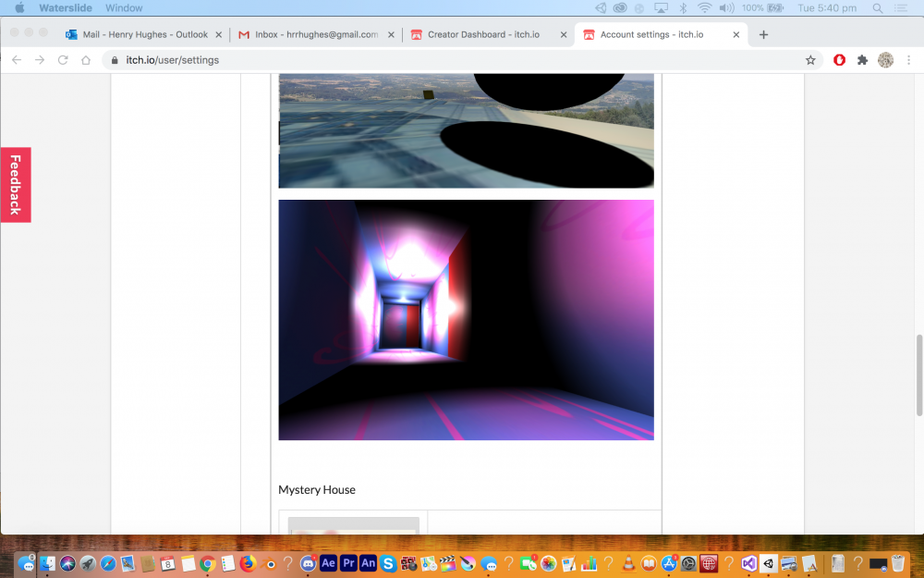
Task: Open the browser home page
Action: click(85, 60)
